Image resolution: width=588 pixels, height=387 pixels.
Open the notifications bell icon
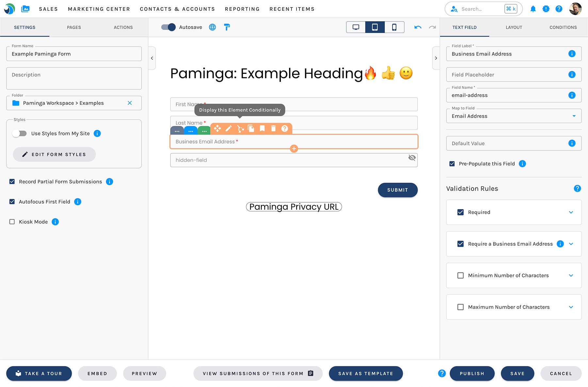click(533, 9)
